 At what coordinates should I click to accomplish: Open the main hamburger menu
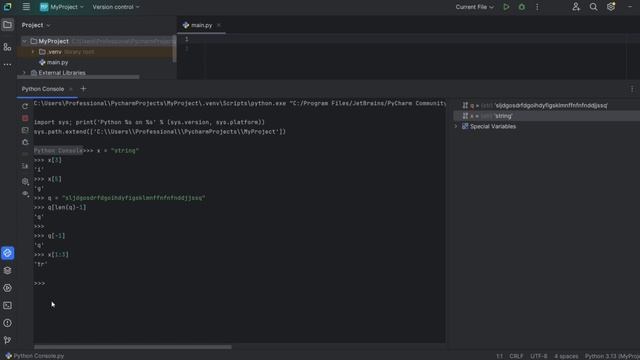(26, 7)
